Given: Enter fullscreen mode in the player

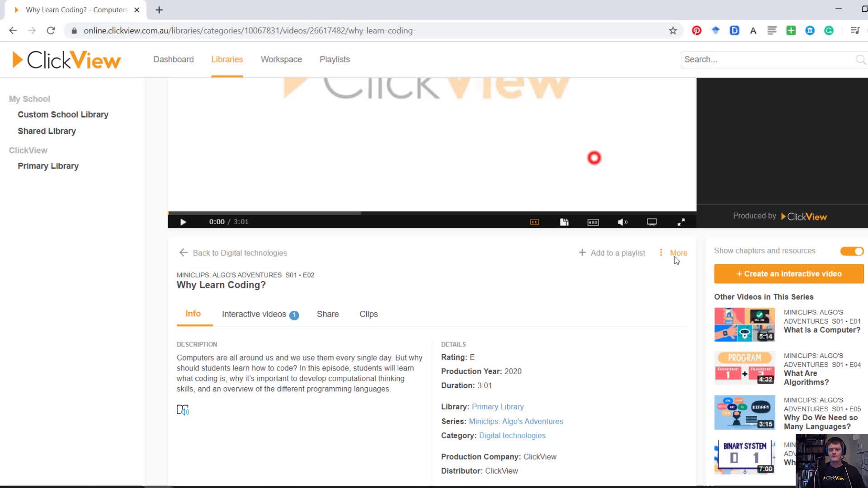Looking at the screenshot, I should (681, 222).
